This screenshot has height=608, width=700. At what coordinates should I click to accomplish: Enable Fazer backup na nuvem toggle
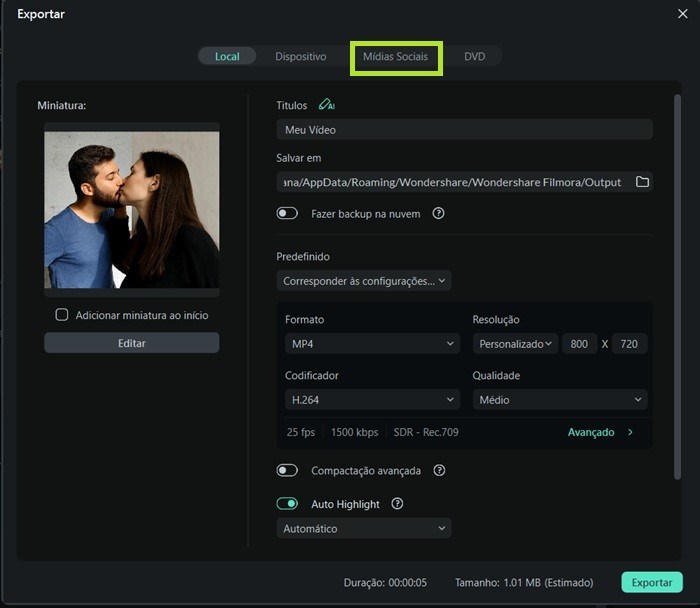[x=288, y=213]
